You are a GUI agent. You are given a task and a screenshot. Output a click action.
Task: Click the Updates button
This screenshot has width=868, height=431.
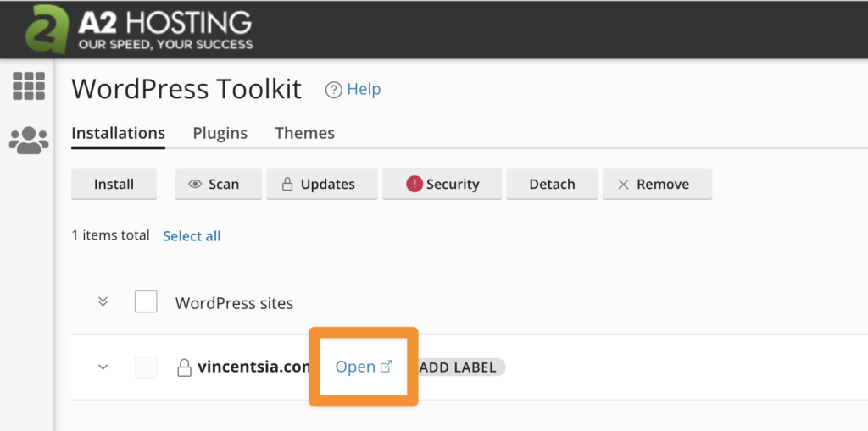pos(322,184)
